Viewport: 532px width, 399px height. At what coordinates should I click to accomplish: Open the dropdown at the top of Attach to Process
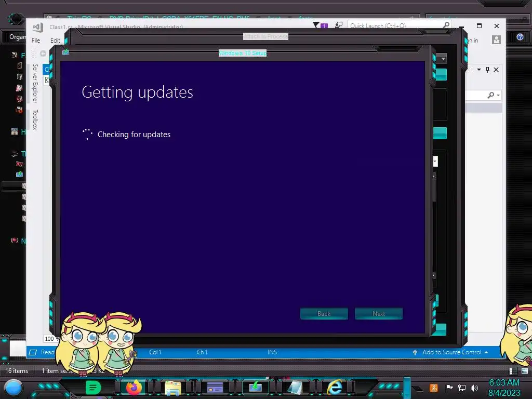click(443, 59)
